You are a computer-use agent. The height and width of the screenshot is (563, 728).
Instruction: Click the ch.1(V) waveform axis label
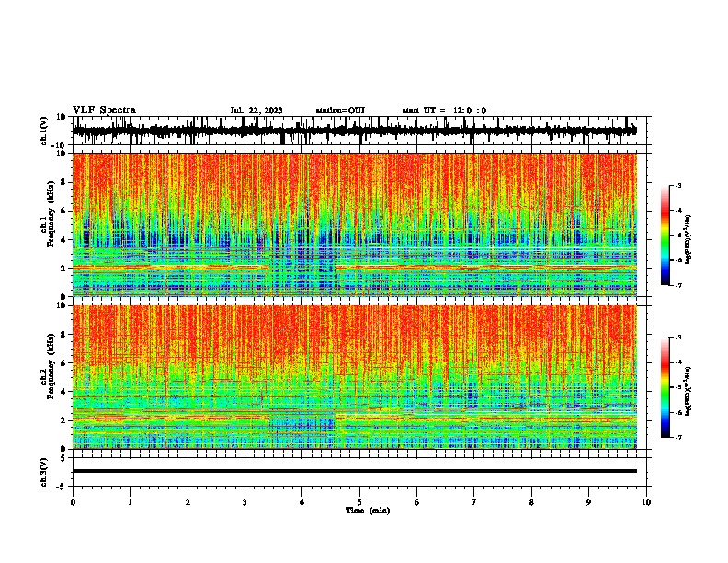point(44,131)
